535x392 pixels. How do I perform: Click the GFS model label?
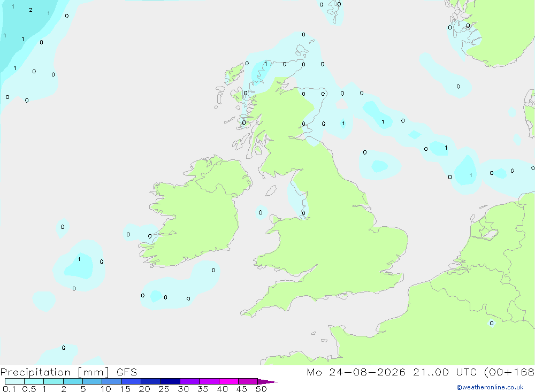click(x=127, y=372)
